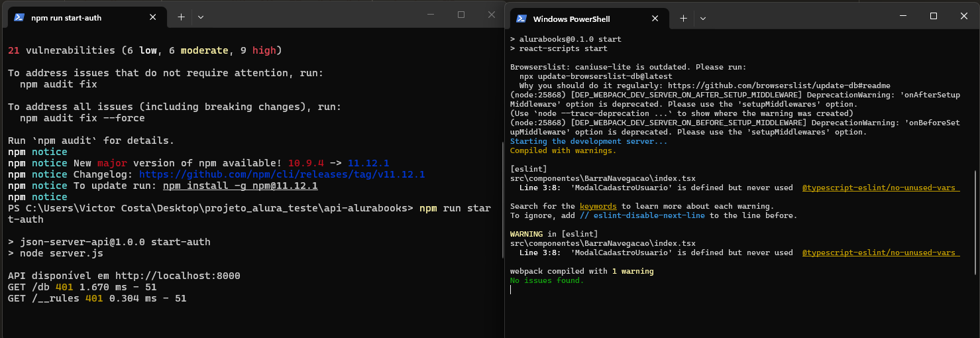
Task: Click the no-unused-vars rule link under WARNING
Action: point(880,253)
